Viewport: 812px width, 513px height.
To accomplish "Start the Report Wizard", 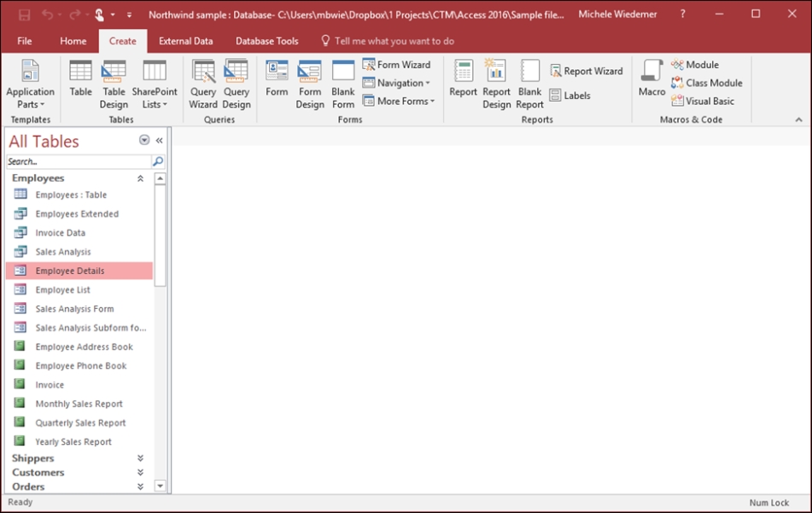I will click(587, 71).
